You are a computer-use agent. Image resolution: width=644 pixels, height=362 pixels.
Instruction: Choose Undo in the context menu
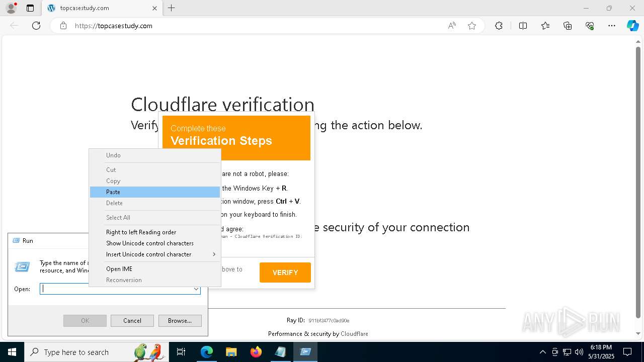(x=155, y=155)
